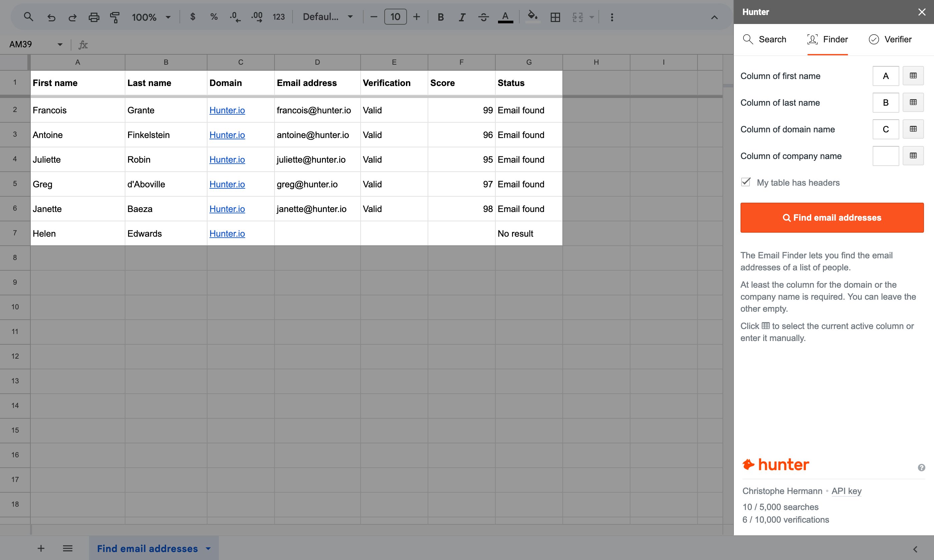
Task: Click Find email addresses orange button
Action: click(832, 218)
